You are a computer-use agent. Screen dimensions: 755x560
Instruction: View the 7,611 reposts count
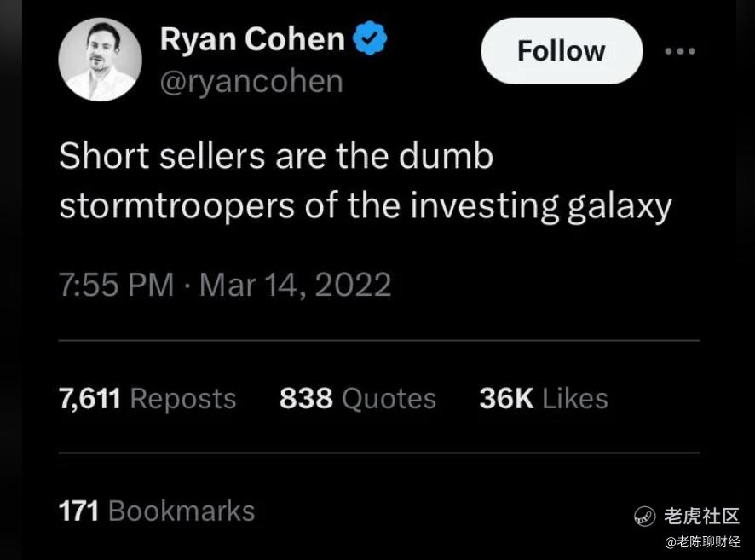pos(89,399)
